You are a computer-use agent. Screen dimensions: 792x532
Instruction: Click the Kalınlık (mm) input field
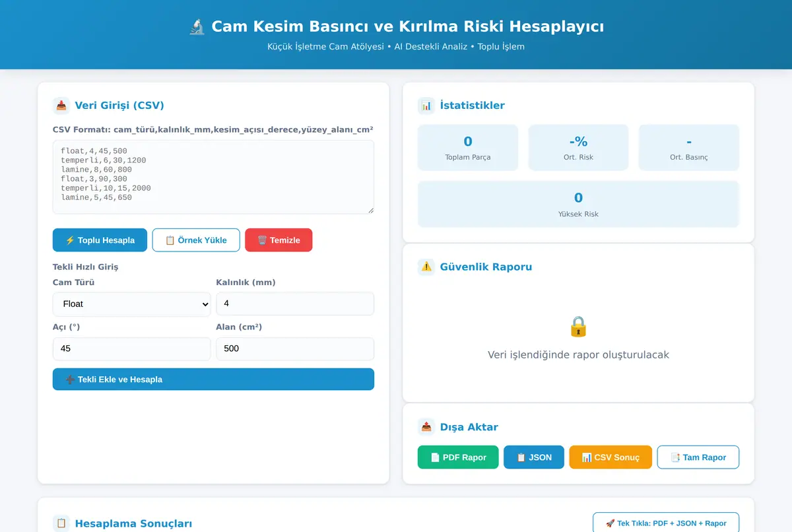click(295, 304)
